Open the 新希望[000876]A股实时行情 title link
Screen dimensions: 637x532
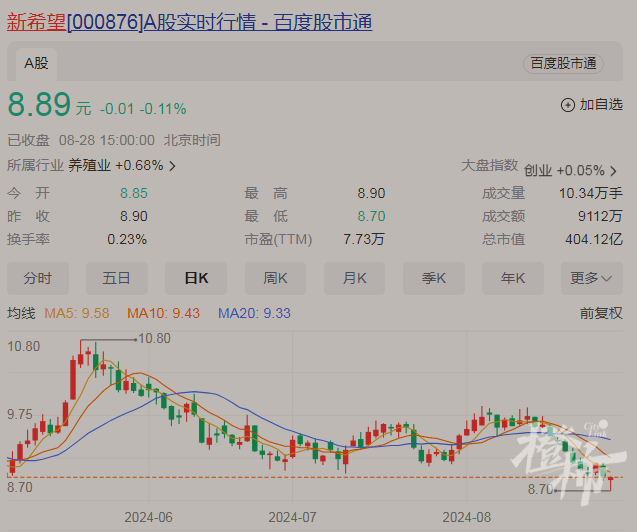pyautogui.click(x=189, y=22)
